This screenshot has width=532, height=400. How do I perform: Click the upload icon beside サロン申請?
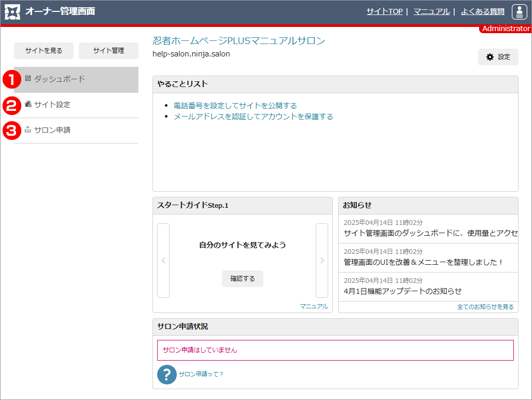pos(28,130)
